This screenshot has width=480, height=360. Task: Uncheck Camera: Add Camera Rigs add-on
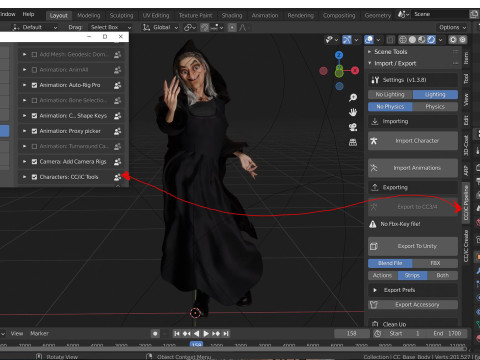coord(34,162)
